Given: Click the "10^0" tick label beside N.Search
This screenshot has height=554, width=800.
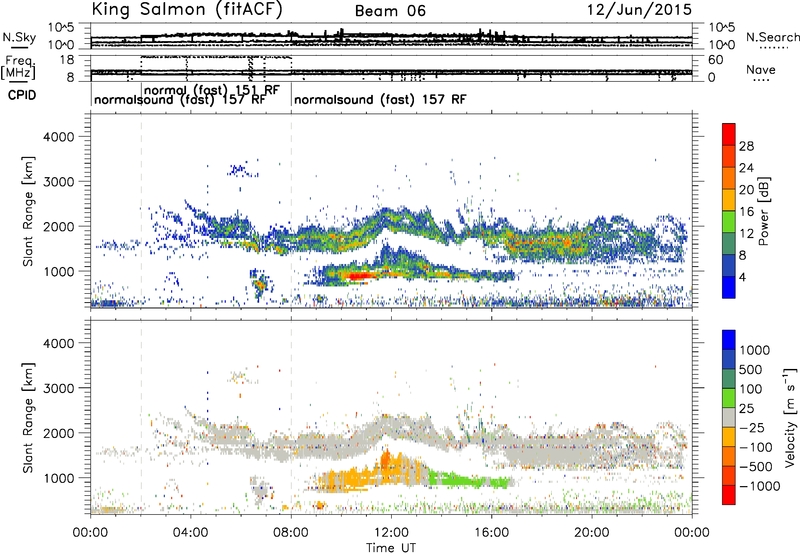Looking at the screenshot, I should coord(722,45).
